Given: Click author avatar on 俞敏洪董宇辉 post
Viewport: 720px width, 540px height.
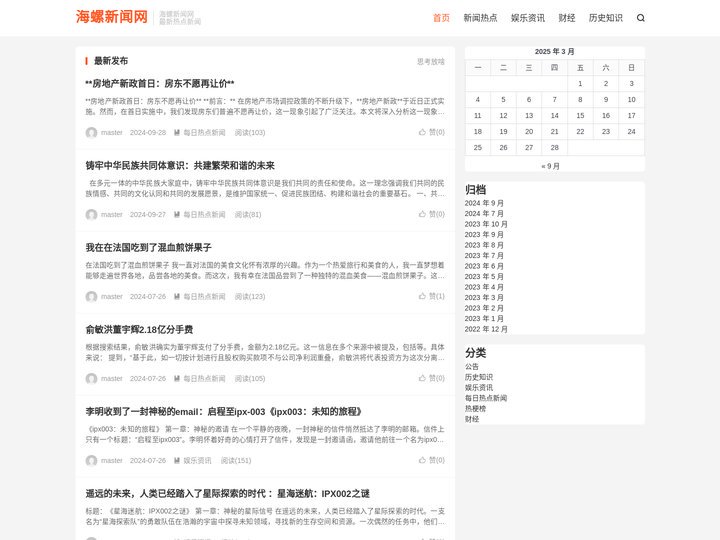Looking at the screenshot, I should pyautogui.click(x=91, y=378).
